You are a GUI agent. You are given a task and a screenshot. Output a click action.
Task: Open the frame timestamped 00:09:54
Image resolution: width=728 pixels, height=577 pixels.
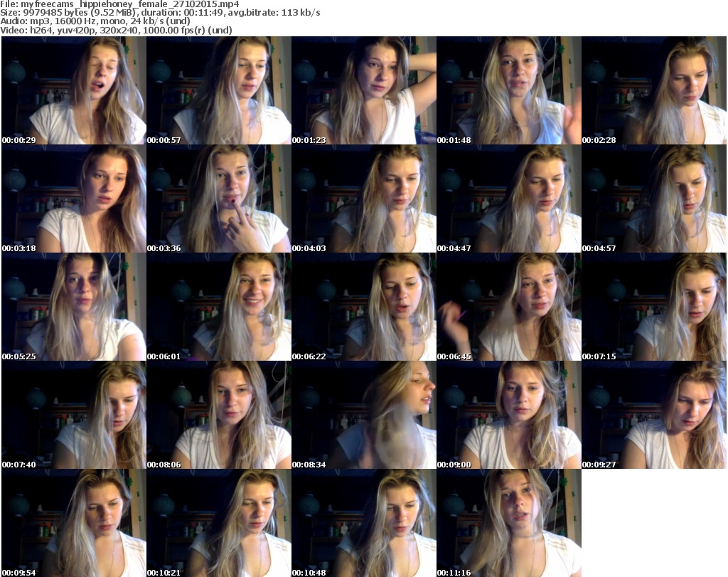pos(74,523)
